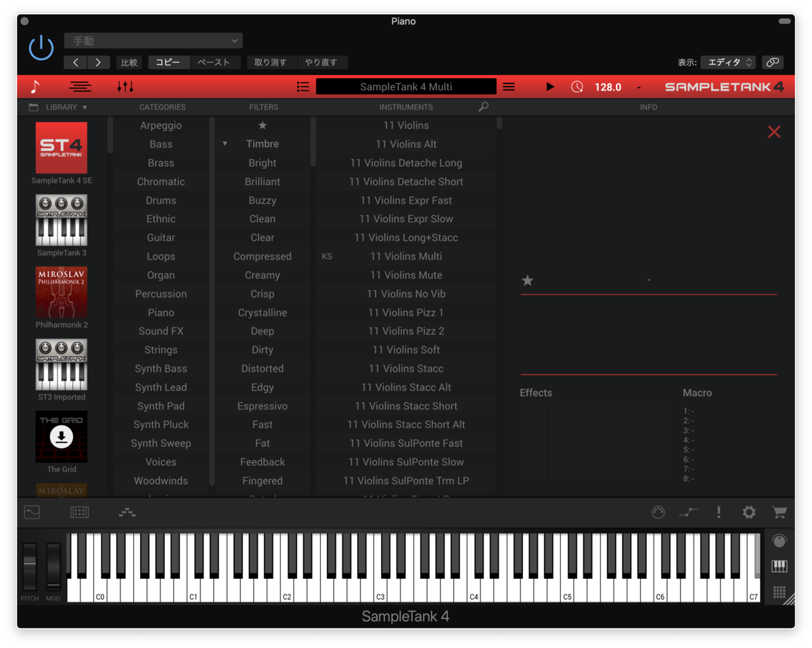Select the SampleTank 3 library thumbnail
The width and height of the screenshot is (812, 648).
[x=62, y=220]
